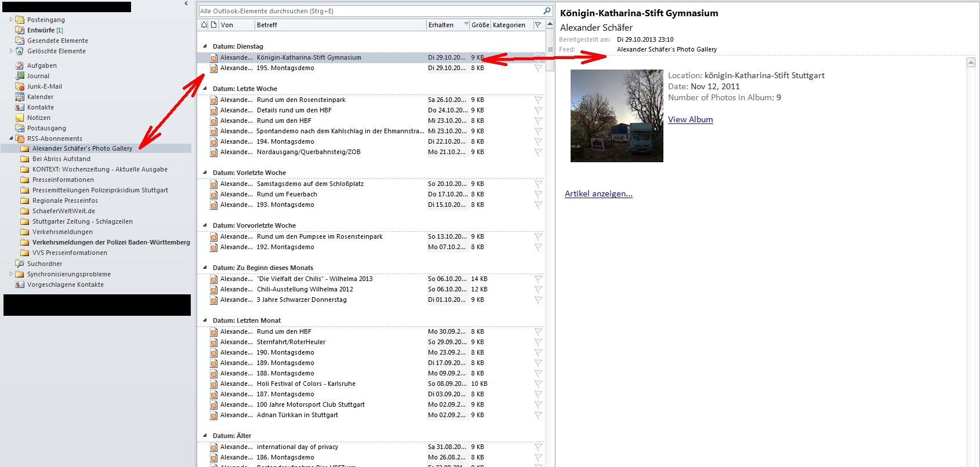Click the Gelöschte Elemente trash icon

(20, 51)
